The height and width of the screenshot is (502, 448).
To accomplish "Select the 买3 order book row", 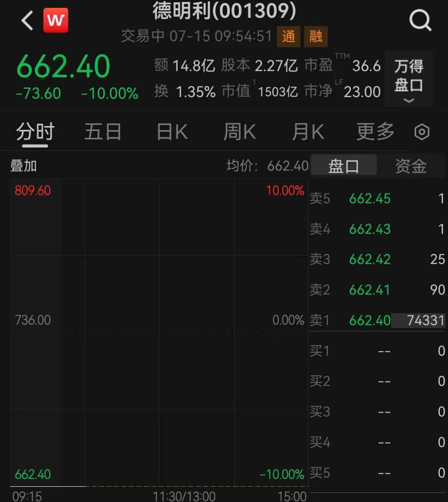I will click(377, 412).
